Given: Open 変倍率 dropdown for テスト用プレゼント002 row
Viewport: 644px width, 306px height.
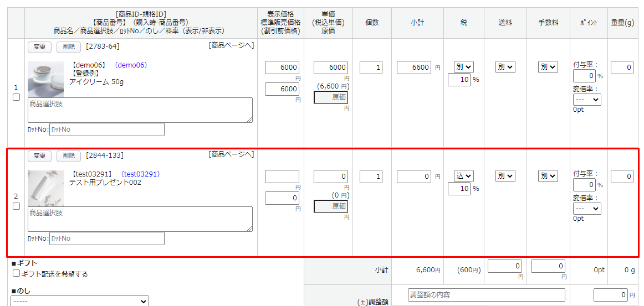Looking at the screenshot, I should tap(587, 209).
